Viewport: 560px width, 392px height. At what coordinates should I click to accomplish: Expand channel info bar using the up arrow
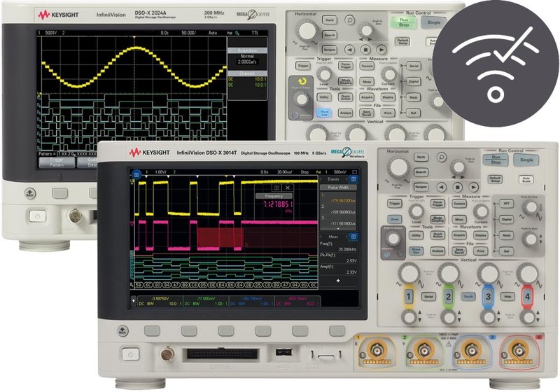(133, 300)
